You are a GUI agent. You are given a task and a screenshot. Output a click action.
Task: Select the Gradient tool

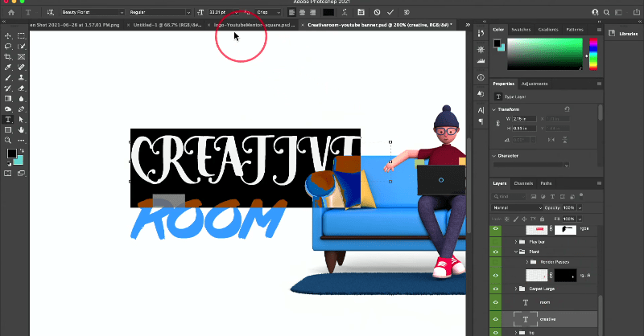tap(8, 98)
